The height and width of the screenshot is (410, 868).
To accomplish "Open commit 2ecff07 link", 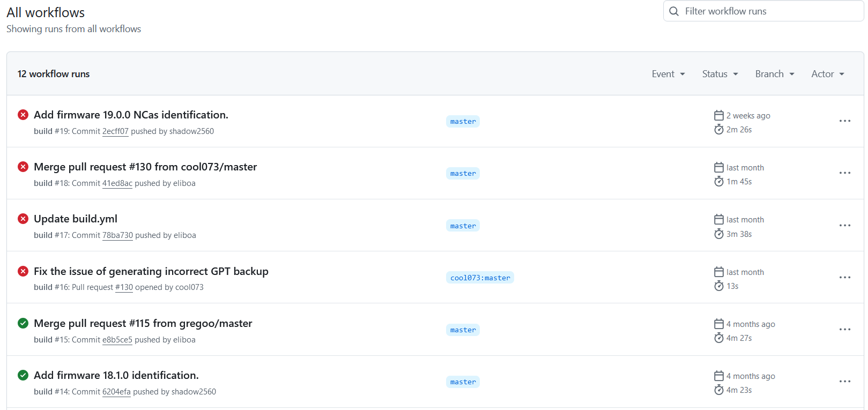I will tap(115, 131).
